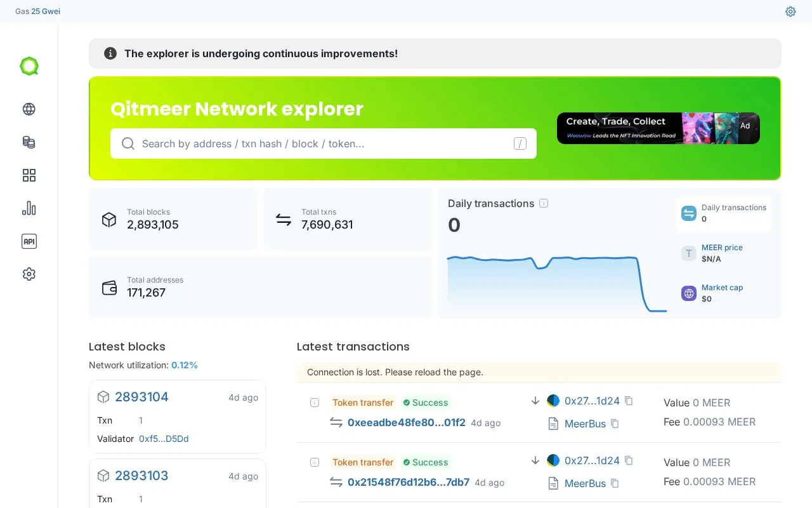Screen dimensions: 812x508
Task: Expand details of transaction 0x21548f76d12b6...7db7
Action: click(x=315, y=462)
